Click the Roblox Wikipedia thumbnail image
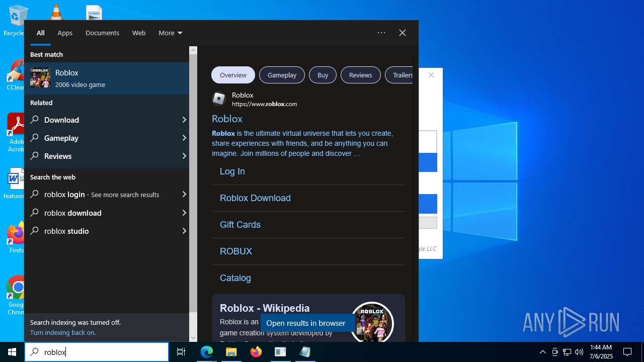This screenshot has width=644, height=362. [372, 322]
